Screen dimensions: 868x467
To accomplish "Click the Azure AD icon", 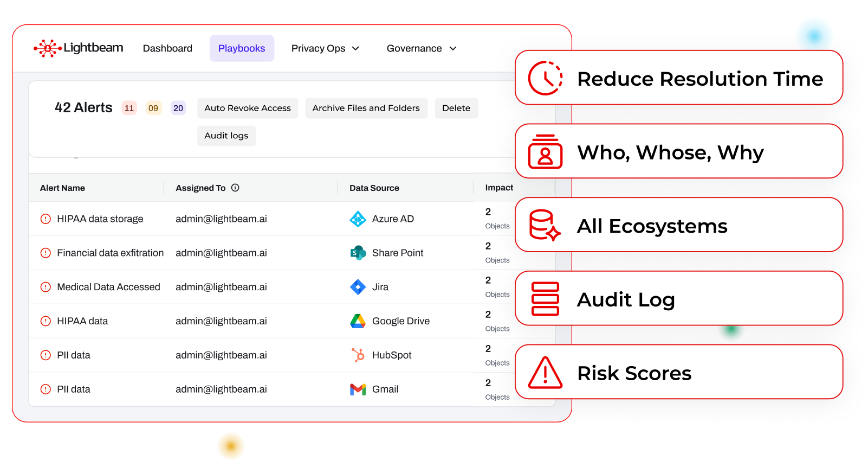I will click(358, 219).
